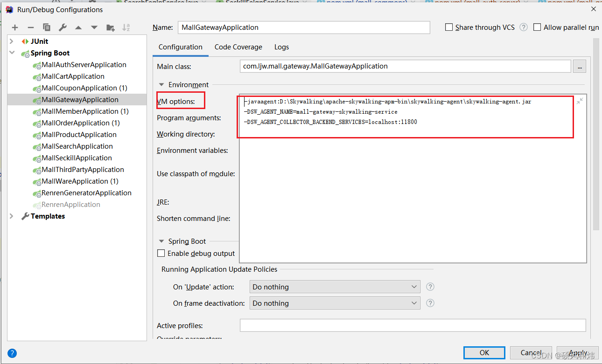Viewport: 602px width, 364px height.
Task: Help icon next to Share through VCS
Action: pos(524,27)
